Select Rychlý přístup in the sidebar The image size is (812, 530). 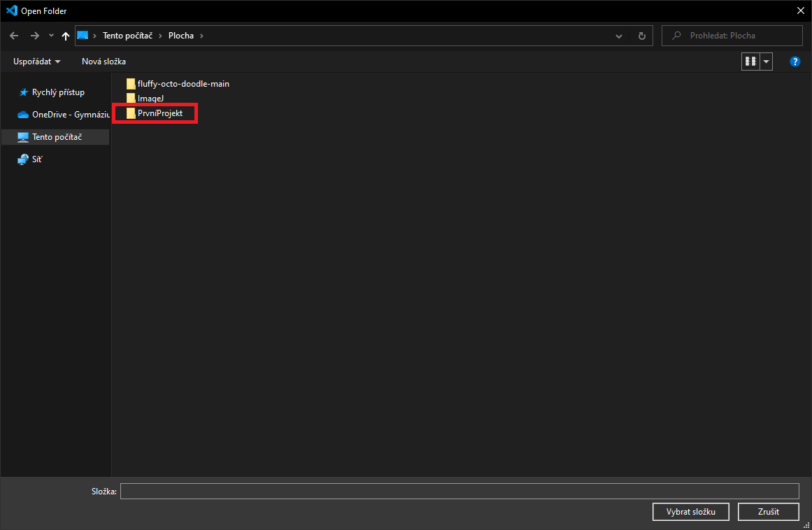(56, 92)
